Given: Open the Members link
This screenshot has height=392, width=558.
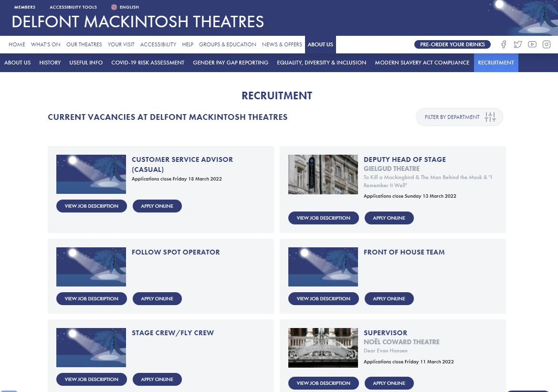Looking at the screenshot, I should [24, 7].
